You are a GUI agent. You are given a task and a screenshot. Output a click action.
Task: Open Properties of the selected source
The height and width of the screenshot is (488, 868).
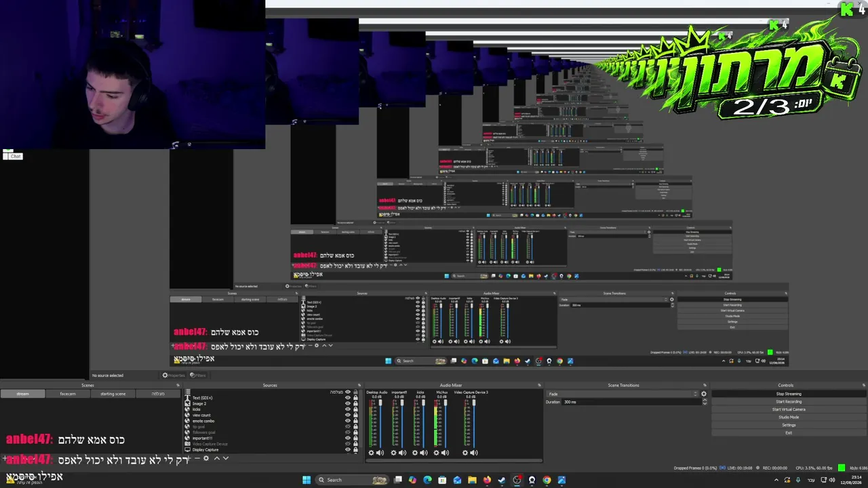click(174, 375)
